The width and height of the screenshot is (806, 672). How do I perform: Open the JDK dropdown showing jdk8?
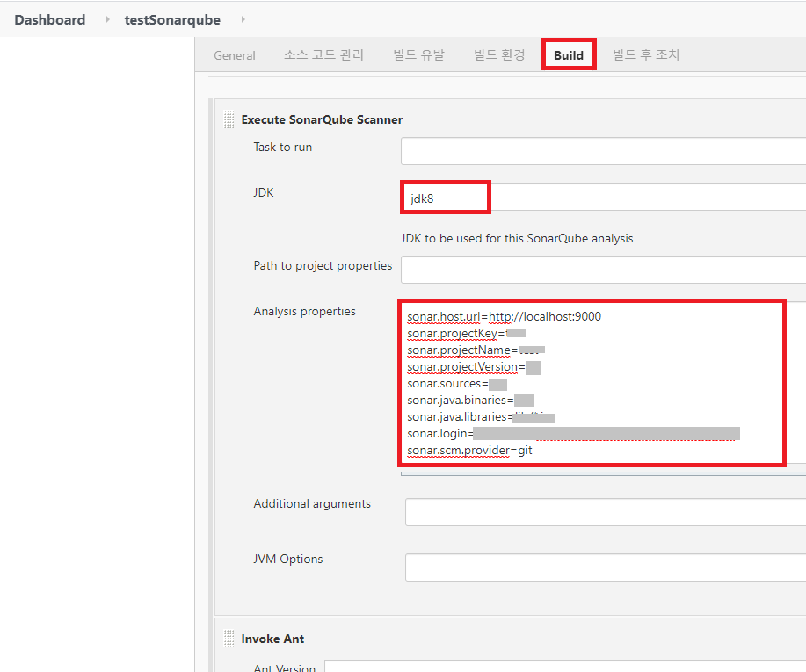pyautogui.click(x=603, y=198)
